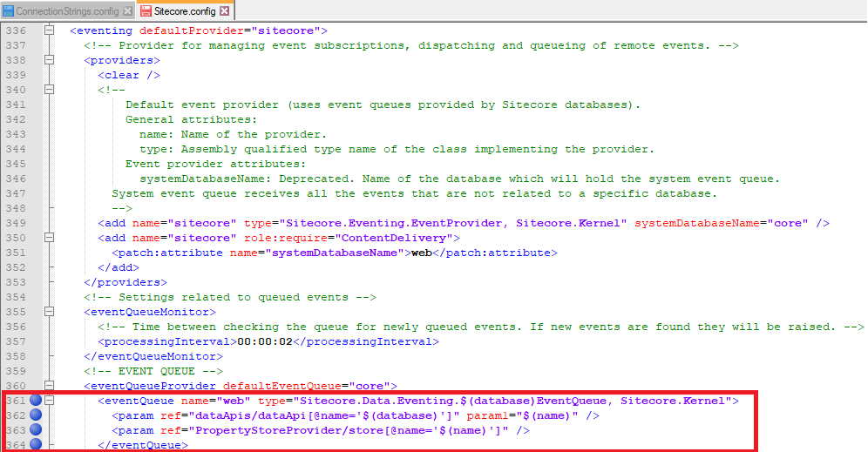This screenshot has width=868, height=452.
Task: Click the "<clear />" tag on line 339
Action: pos(129,75)
